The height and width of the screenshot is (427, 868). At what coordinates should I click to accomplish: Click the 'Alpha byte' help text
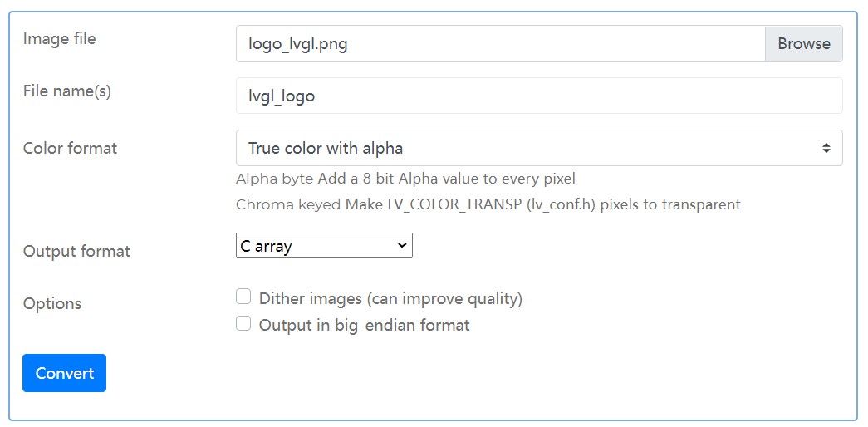coord(275,179)
